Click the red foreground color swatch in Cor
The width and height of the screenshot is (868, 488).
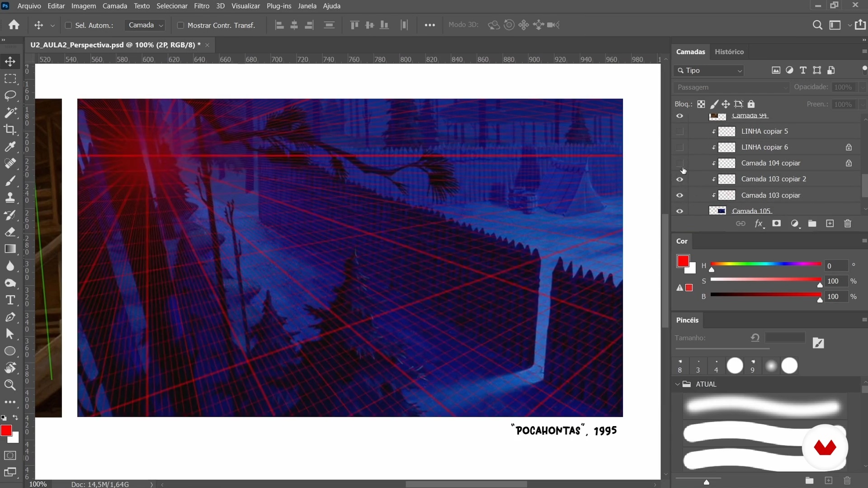pos(683,261)
